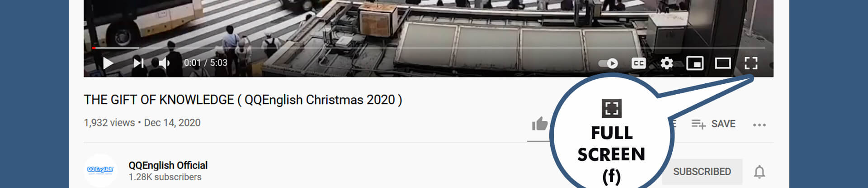The image size is (868, 188).
Task: Click the 0:01 / 5:03 time display
Action: coord(205,63)
